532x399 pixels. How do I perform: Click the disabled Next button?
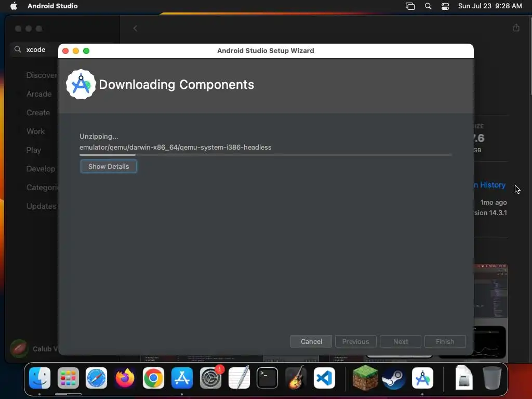coord(401,341)
